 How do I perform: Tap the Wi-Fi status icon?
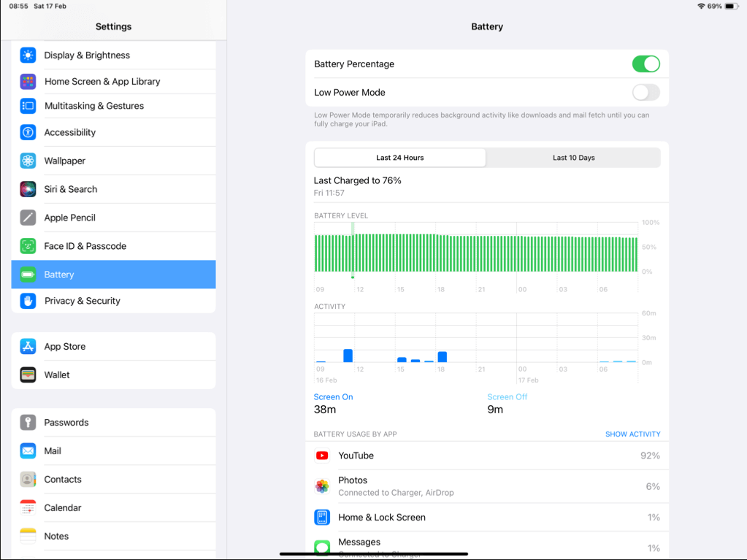point(701,6)
